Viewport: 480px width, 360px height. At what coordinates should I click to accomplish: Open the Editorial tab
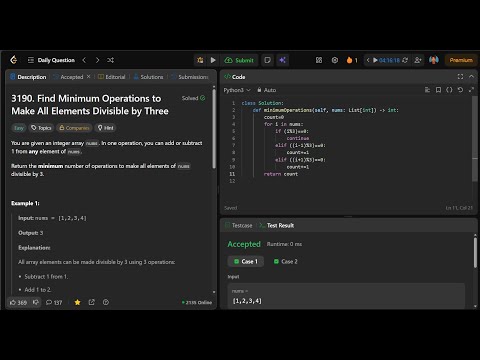(x=112, y=77)
